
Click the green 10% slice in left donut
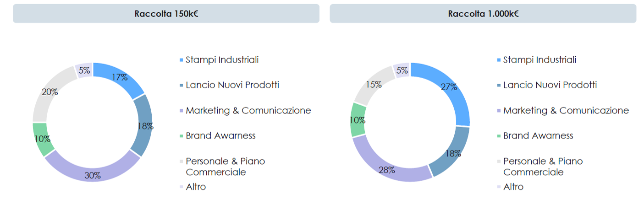[42, 139]
